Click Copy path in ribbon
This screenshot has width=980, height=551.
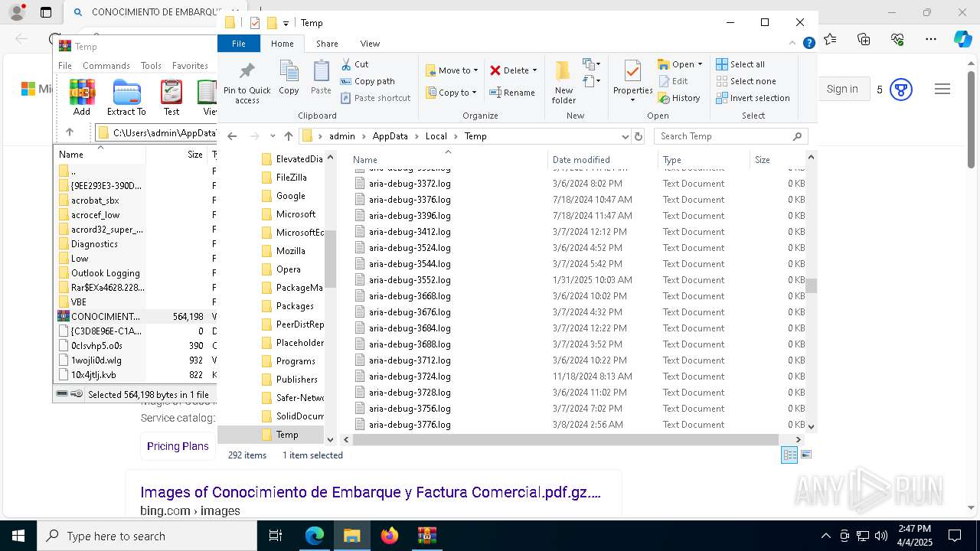click(367, 81)
